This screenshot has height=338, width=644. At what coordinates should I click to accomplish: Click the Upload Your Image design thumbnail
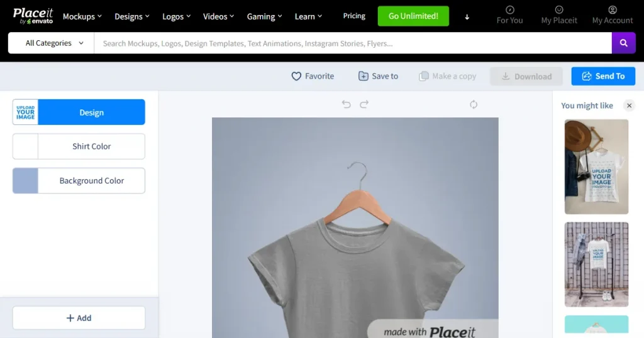click(x=25, y=112)
